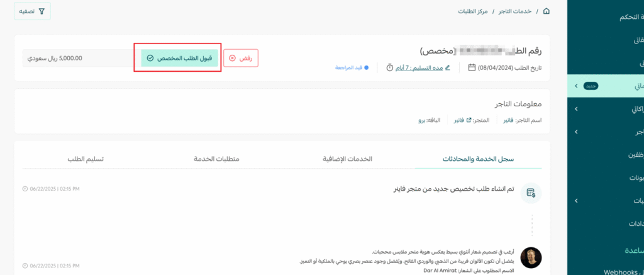Expand the sidebar item directly below the highlighted one
The width and height of the screenshot is (644, 275).
(x=576, y=109)
